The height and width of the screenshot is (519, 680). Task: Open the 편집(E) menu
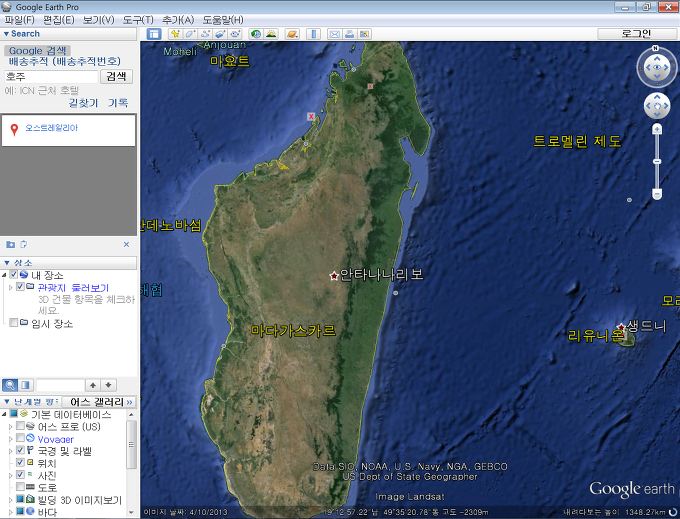[x=59, y=20]
